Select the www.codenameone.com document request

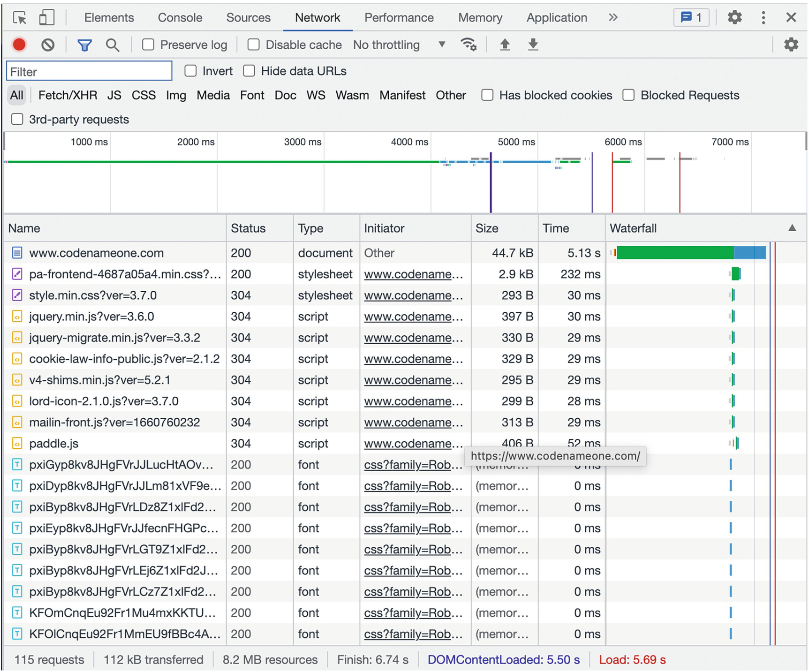(x=96, y=253)
